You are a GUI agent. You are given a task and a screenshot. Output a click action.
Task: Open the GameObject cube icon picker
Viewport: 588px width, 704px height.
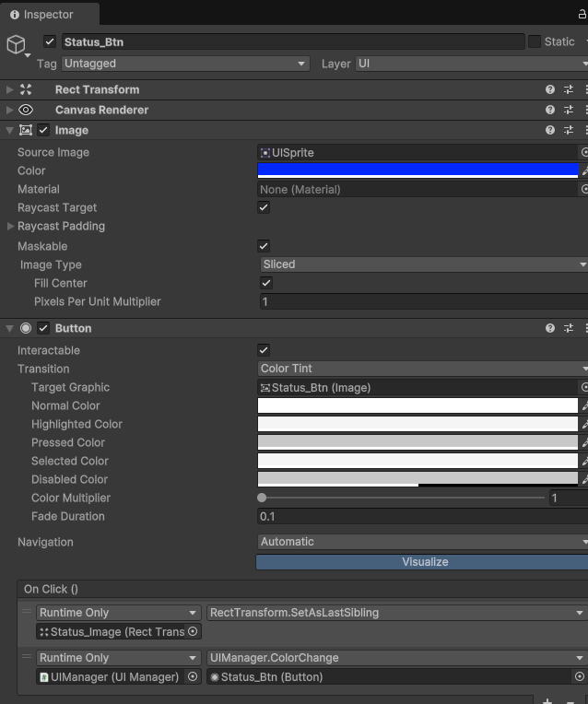point(17,45)
